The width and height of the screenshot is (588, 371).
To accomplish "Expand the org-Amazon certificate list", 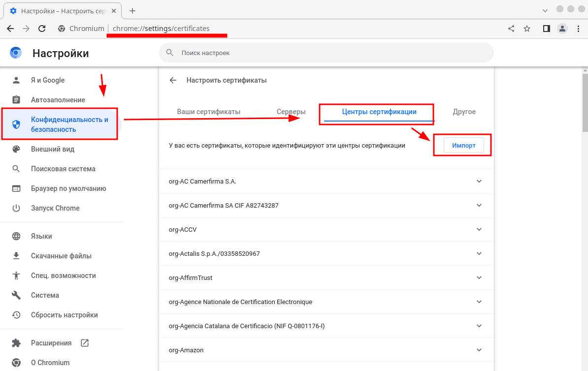I will tap(479, 350).
